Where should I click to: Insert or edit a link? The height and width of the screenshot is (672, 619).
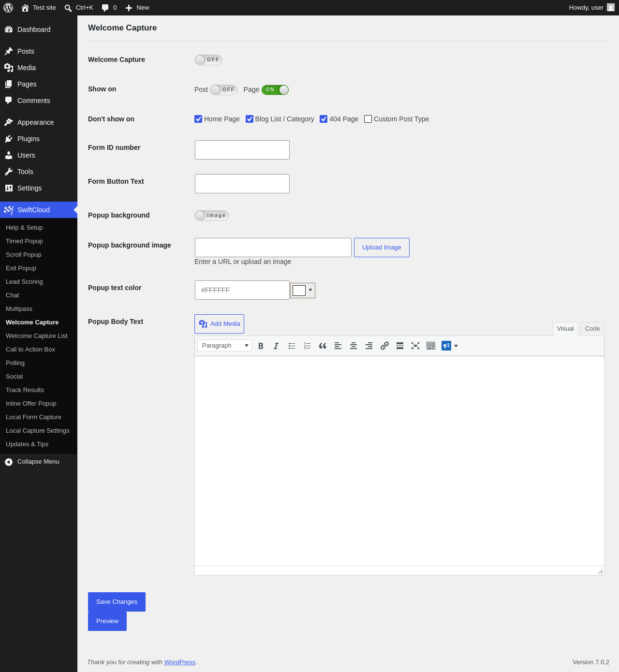click(384, 346)
